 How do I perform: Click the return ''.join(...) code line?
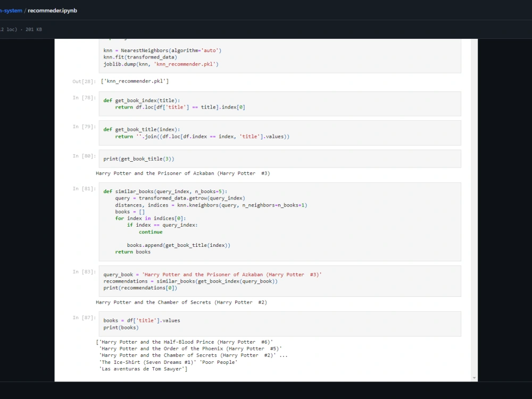tap(202, 137)
